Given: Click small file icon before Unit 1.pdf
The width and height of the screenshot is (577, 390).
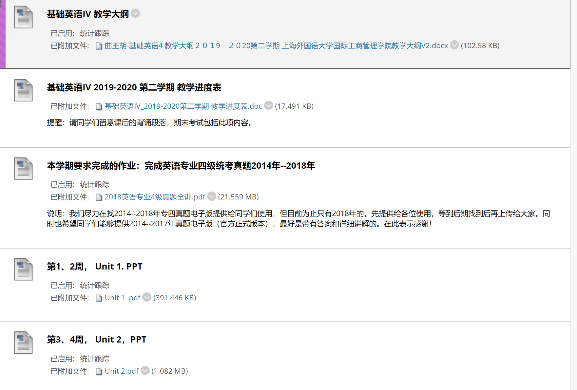Looking at the screenshot, I should tap(99, 298).
